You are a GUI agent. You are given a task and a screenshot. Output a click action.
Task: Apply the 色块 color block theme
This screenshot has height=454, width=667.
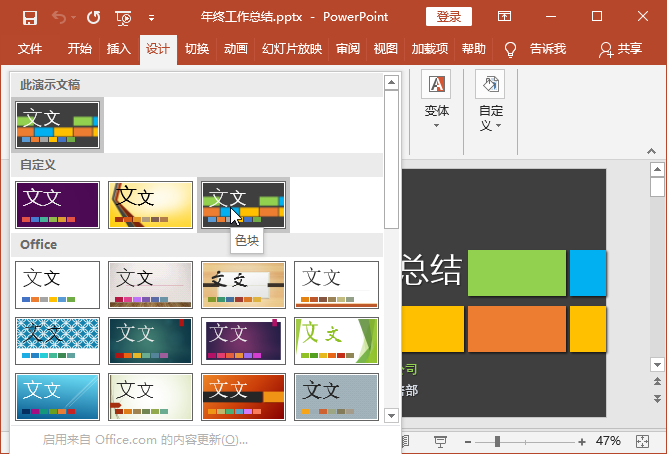[x=243, y=205]
